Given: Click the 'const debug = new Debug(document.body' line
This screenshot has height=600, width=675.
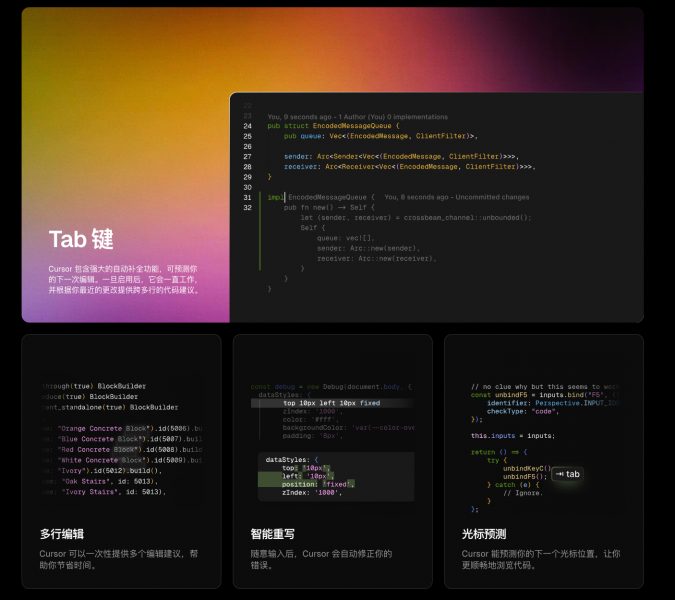Looking at the screenshot, I should coord(331,387).
